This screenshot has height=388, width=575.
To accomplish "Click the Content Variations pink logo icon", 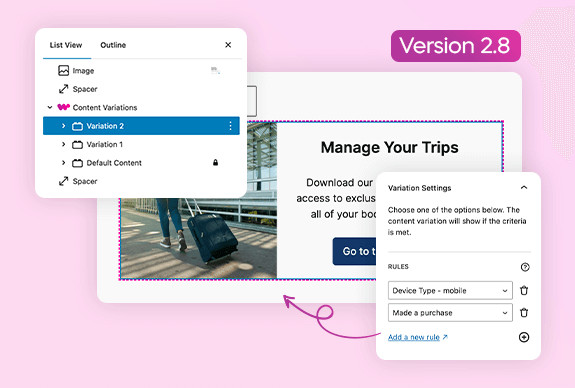I will click(63, 107).
